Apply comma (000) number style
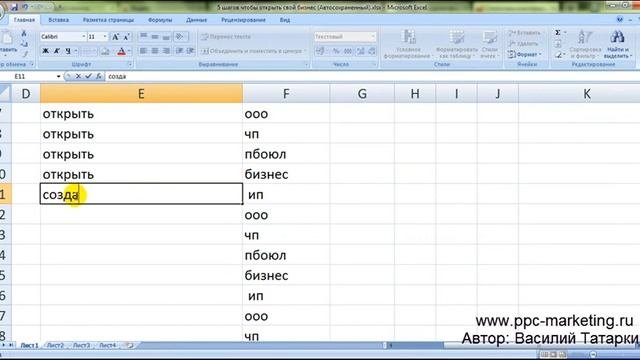Viewport: 640px width, 360px height. point(348,51)
